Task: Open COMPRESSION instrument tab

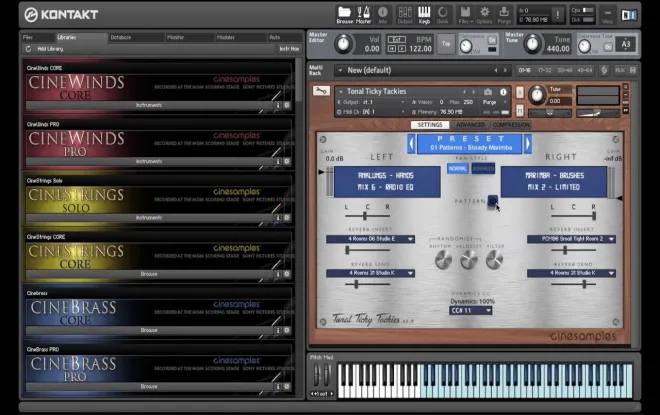Action: click(x=511, y=125)
